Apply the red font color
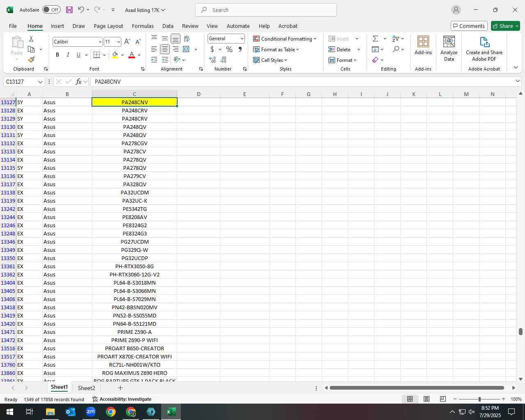The height and width of the screenshot is (420, 525). click(x=132, y=55)
